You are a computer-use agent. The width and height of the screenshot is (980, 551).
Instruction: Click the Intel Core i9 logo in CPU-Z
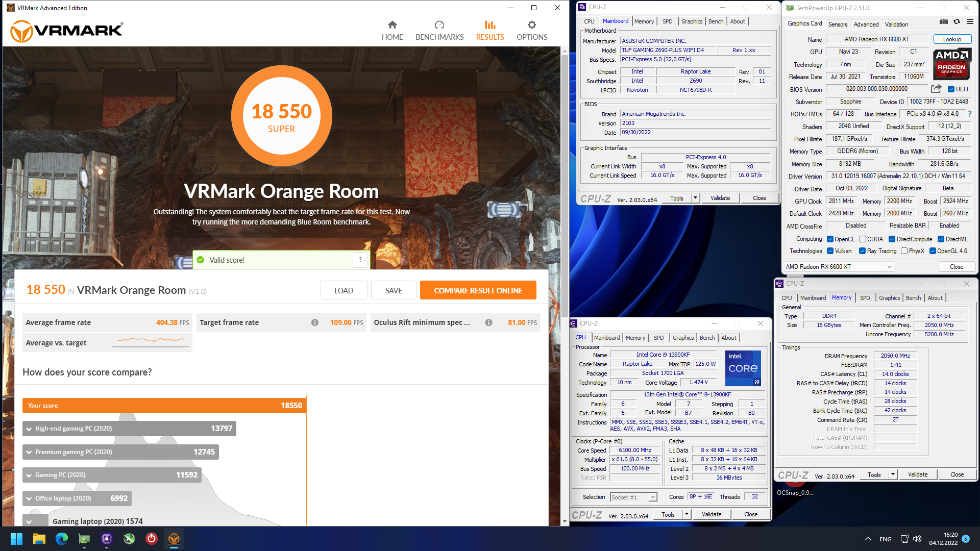[743, 368]
